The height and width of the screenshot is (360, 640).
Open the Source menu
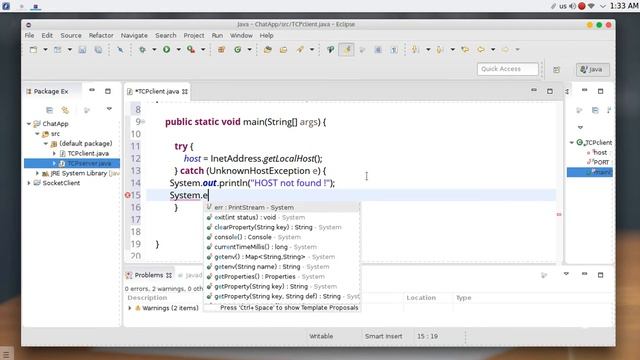71,36
